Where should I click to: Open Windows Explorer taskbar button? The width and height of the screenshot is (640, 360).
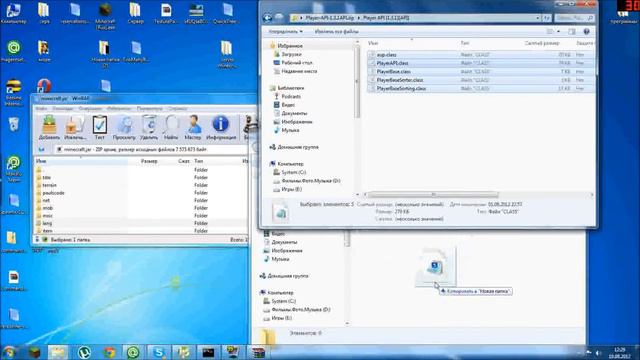tap(58, 352)
